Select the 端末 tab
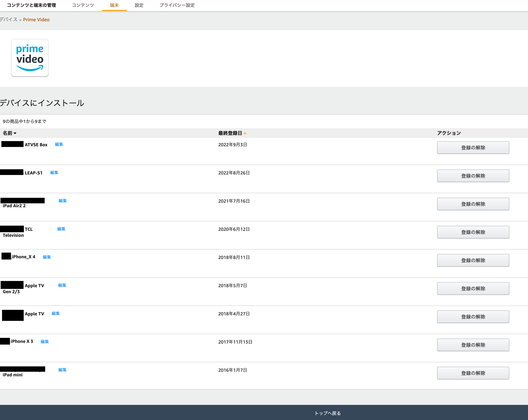 tap(114, 5)
